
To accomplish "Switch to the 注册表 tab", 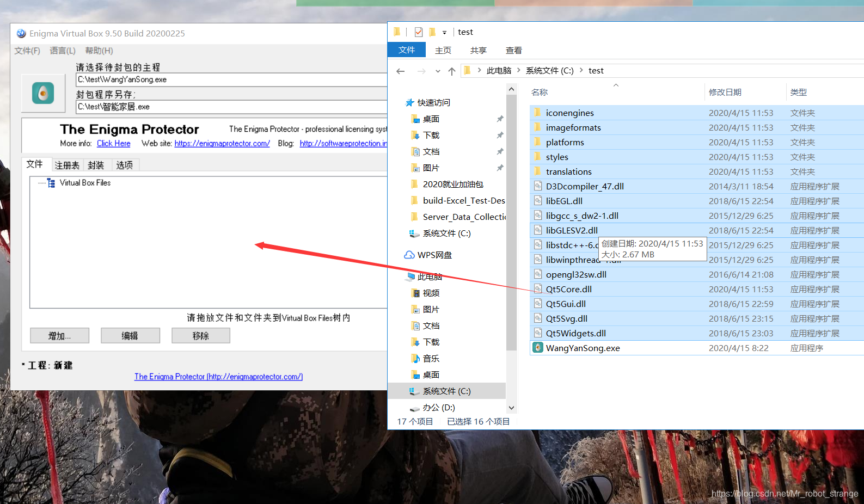I will point(67,165).
